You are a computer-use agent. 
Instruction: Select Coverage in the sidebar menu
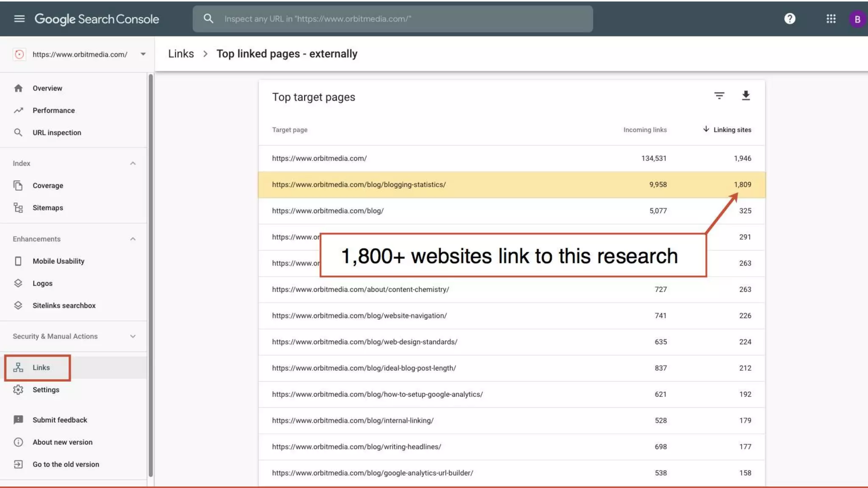coord(47,186)
